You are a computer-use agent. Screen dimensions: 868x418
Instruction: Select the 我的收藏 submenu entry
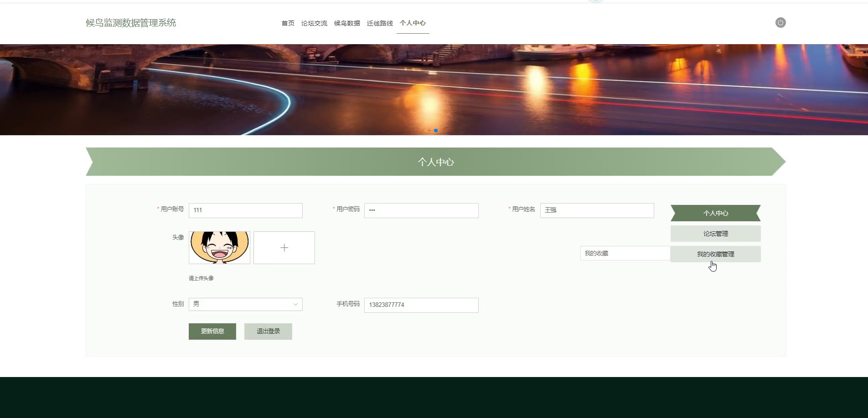pos(625,253)
